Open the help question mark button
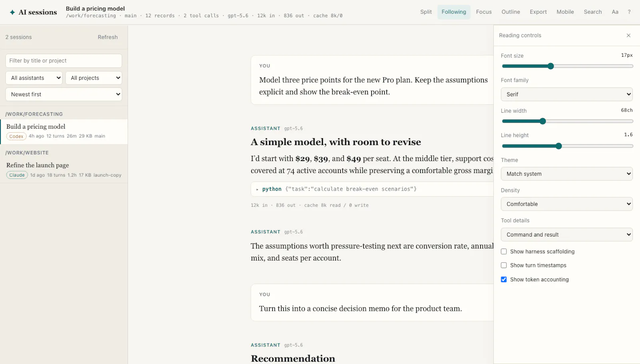Image resolution: width=640 pixels, height=364 pixels. (629, 12)
